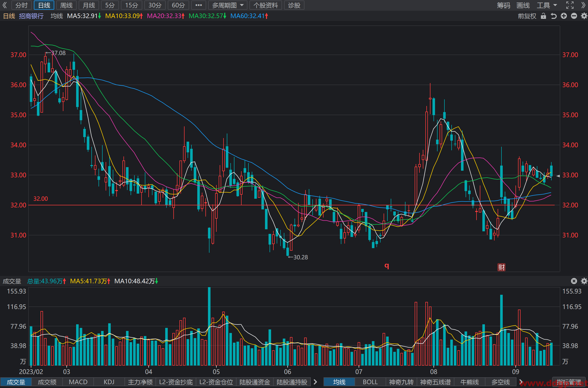Switch to 月线 monthly chart

tap(89, 5)
